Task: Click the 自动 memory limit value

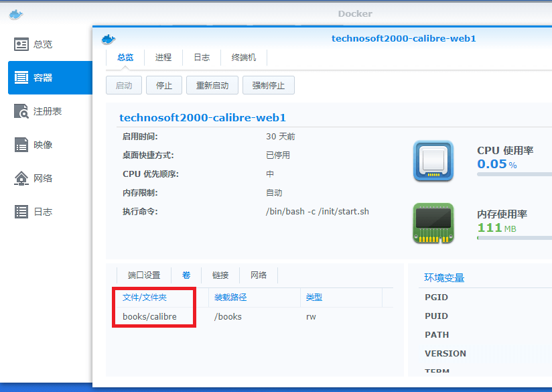Action: point(274,193)
